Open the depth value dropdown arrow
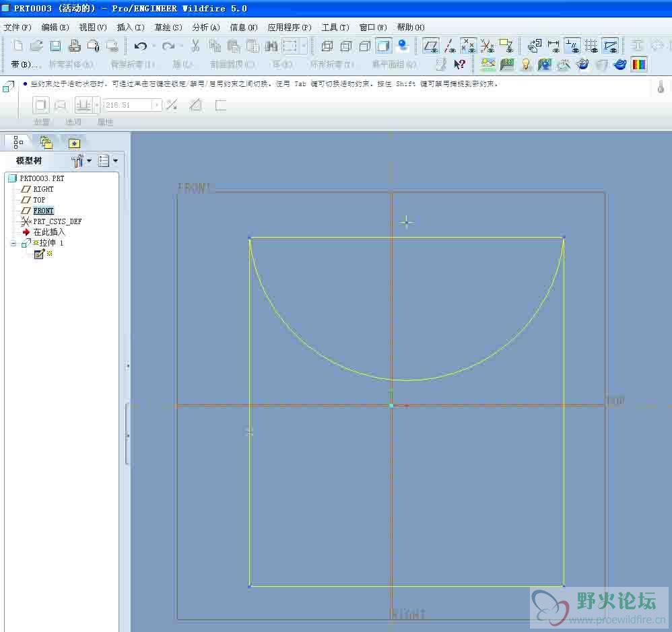Image resolution: width=672 pixels, height=632 pixels. (157, 105)
